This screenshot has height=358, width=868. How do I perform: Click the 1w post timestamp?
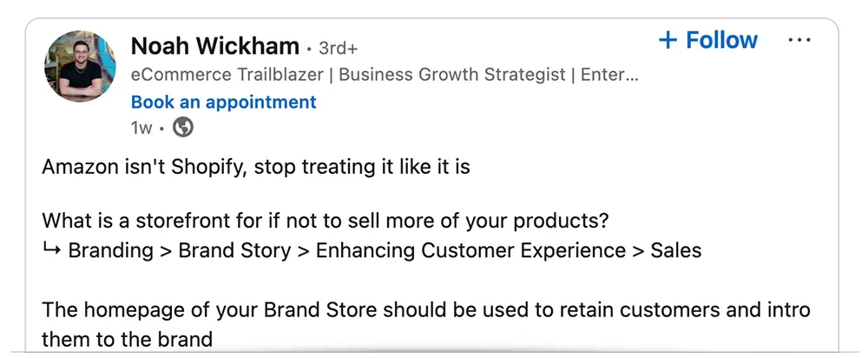pyautogui.click(x=141, y=129)
